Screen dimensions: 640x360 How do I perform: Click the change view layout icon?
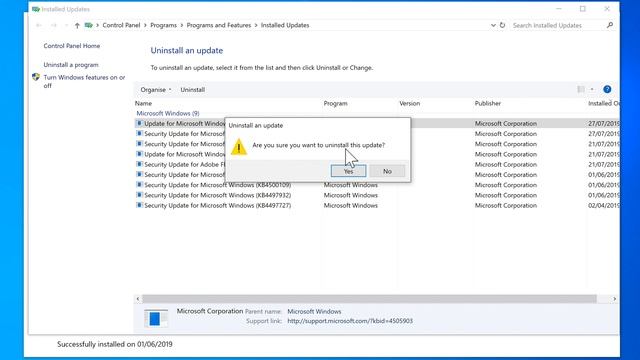pos(581,89)
